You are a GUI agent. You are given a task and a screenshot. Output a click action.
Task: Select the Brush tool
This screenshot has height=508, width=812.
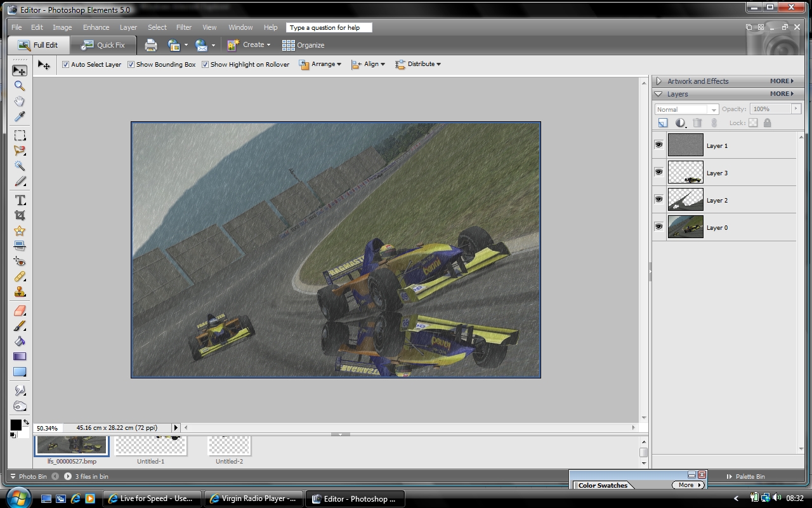pos(20,326)
